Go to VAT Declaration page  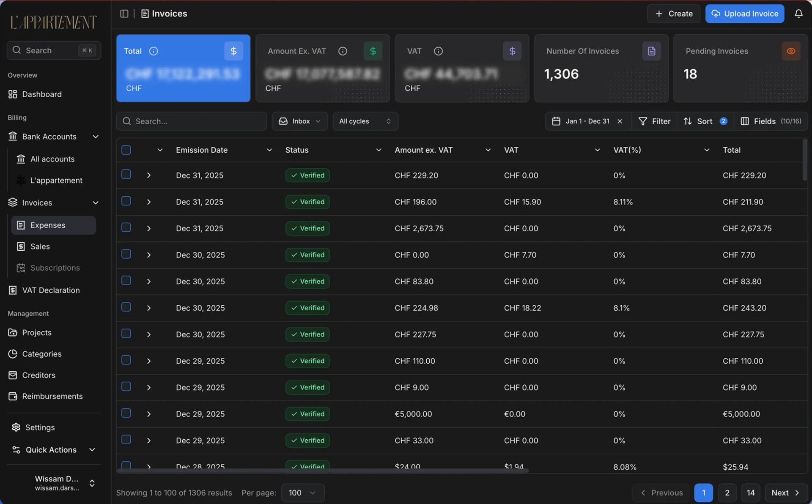click(51, 290)
